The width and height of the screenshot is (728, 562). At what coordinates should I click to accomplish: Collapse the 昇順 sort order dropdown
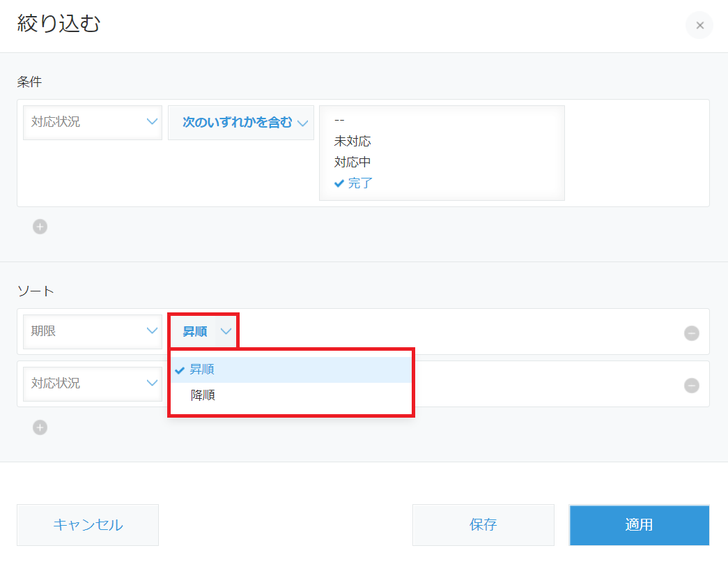point(204,331)
